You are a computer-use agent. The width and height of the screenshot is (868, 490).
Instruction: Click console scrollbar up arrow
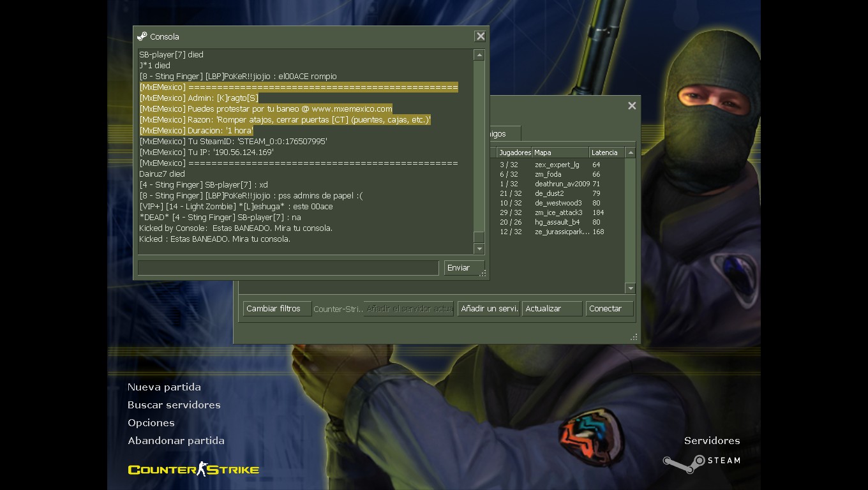tap(479, 56)
